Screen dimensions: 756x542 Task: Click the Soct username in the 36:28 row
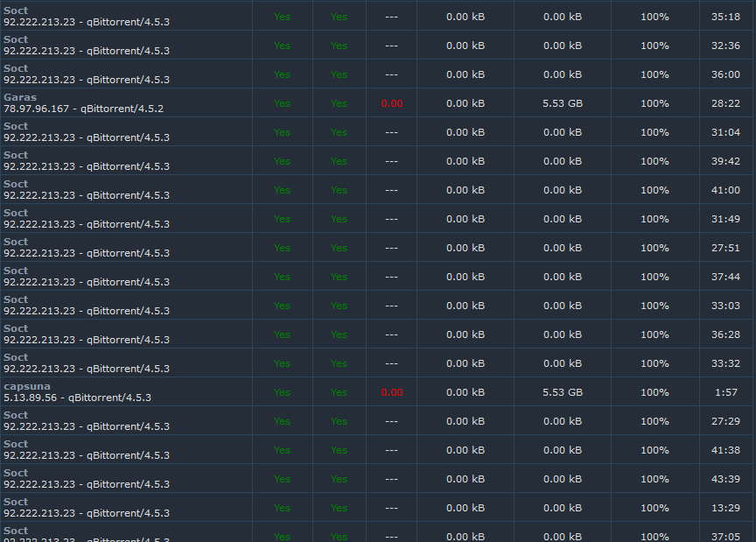(16, 328)
